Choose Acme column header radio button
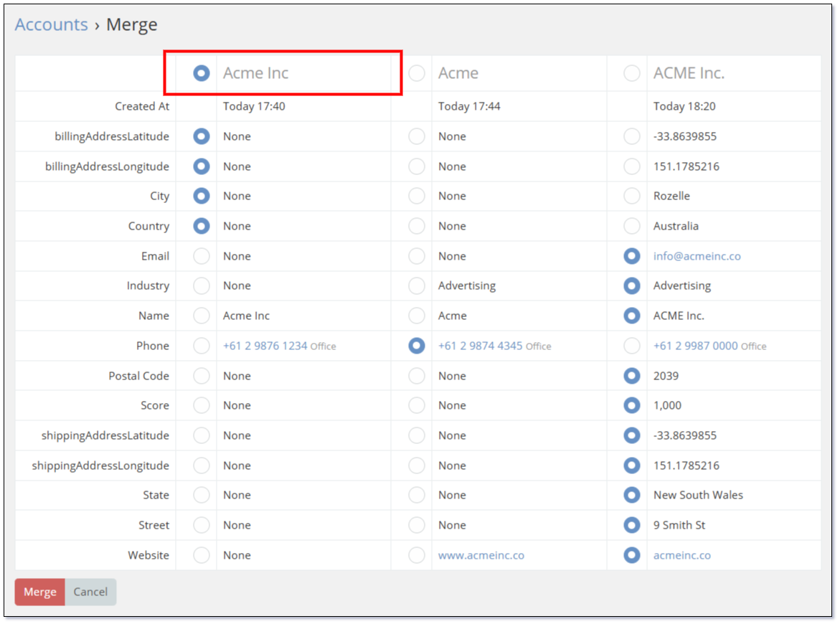 click(x=417, y=73)
